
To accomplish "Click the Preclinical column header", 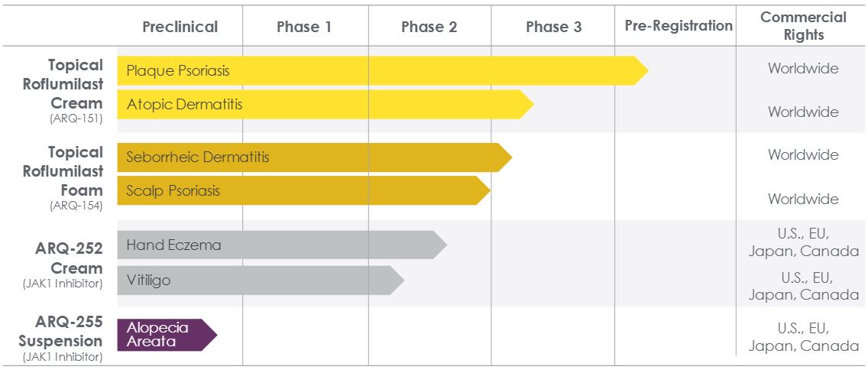I will (x=180, y=27).
